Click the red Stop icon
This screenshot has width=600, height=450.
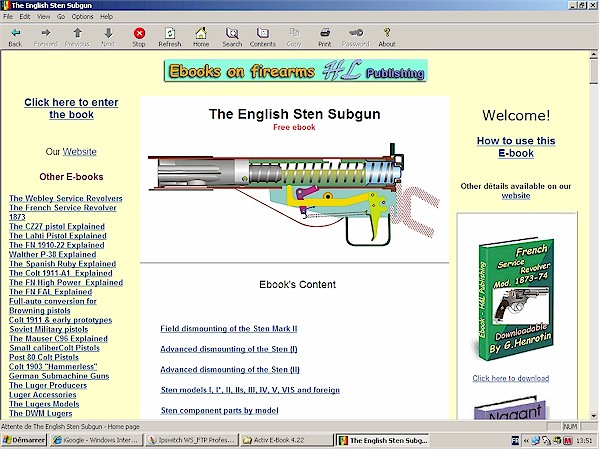click(139, 33)
